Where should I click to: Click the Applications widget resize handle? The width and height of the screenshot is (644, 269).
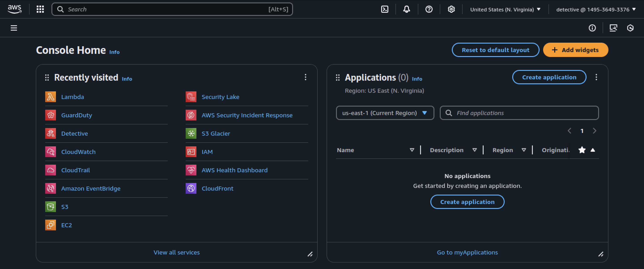click(601, 254)
